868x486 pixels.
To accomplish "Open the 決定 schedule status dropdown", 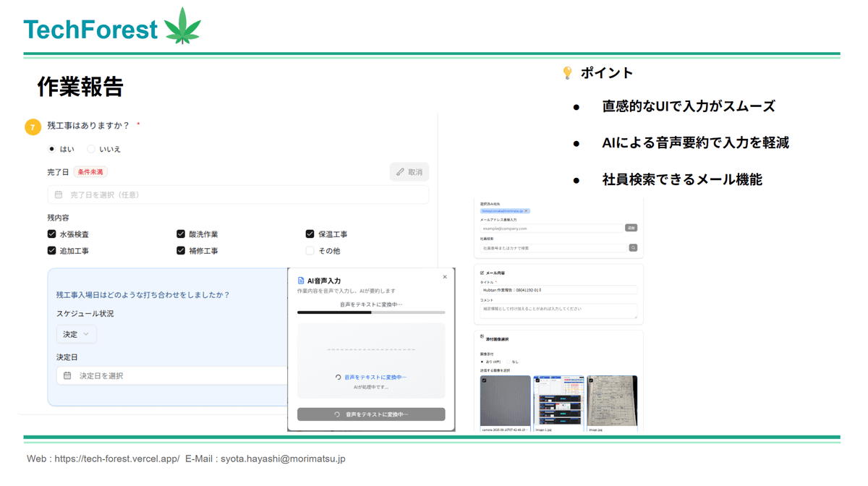I will coord(76,334).
